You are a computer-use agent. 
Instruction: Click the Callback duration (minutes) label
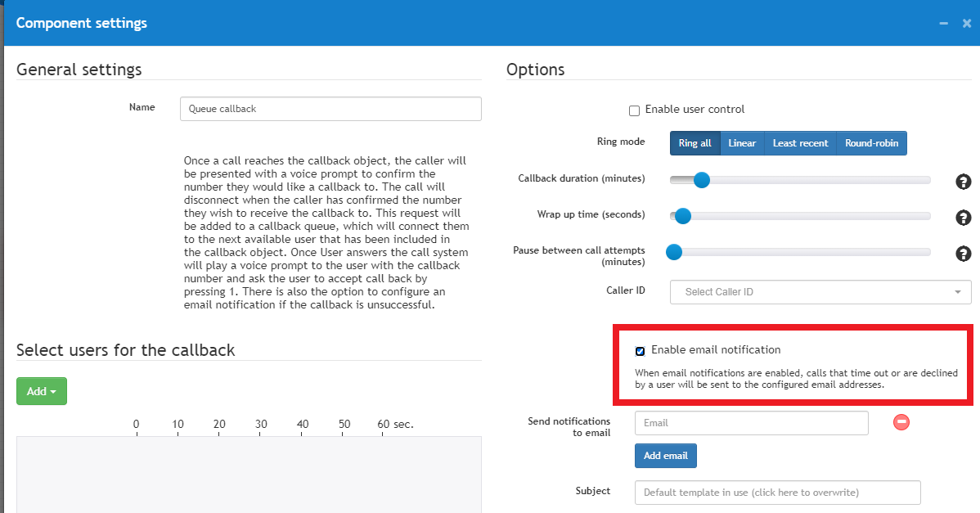(582, 178)
